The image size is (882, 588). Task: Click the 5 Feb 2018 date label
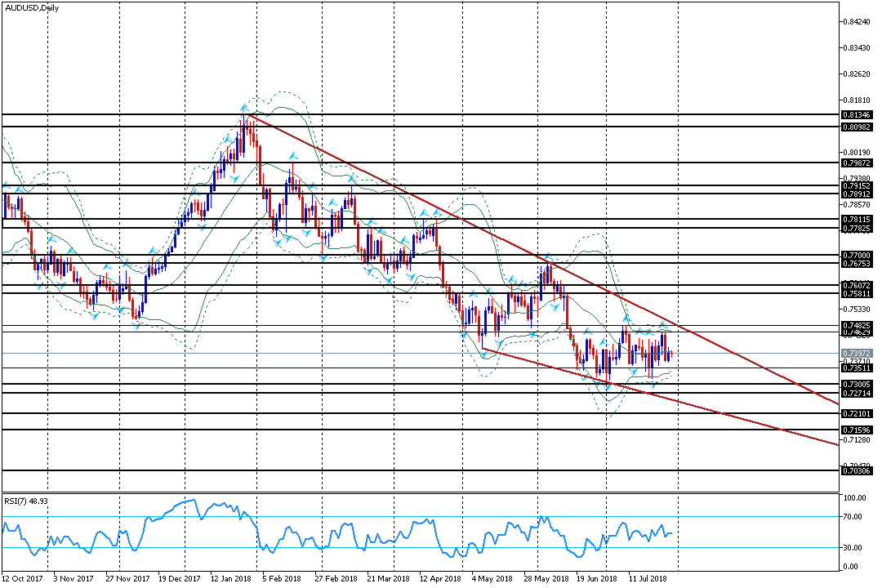tap(282, 578)
